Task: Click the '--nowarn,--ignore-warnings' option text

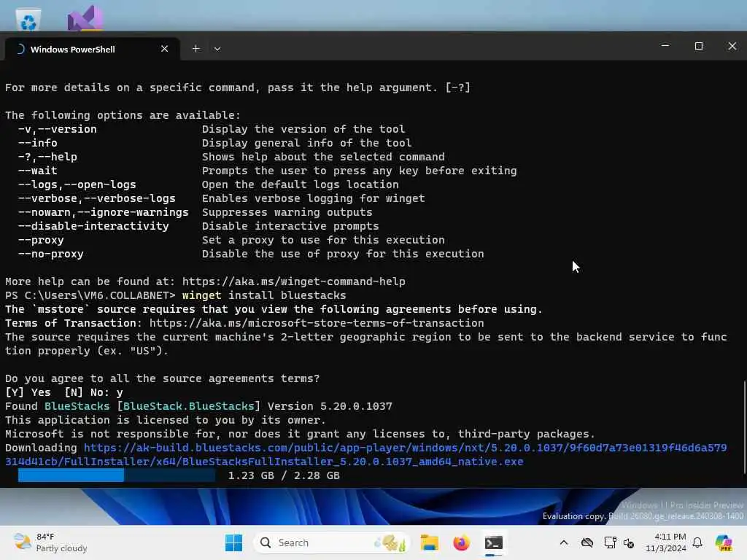Action: coord(104,212)
